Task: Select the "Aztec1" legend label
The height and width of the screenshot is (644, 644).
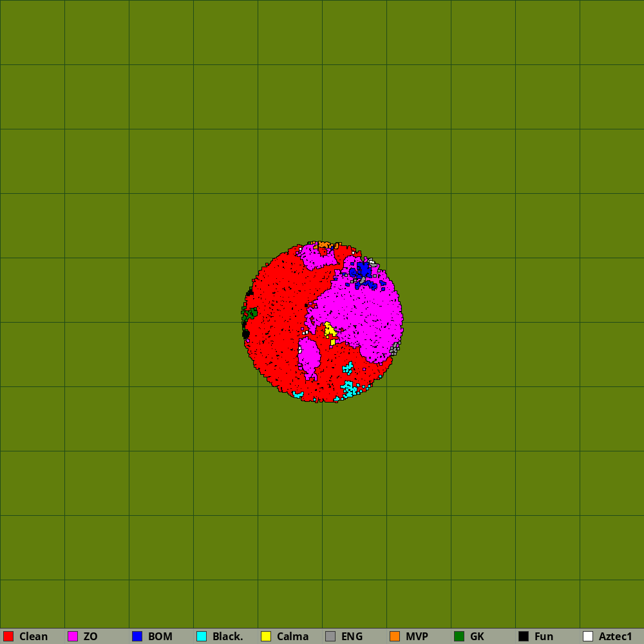Action: coord(615,636)
